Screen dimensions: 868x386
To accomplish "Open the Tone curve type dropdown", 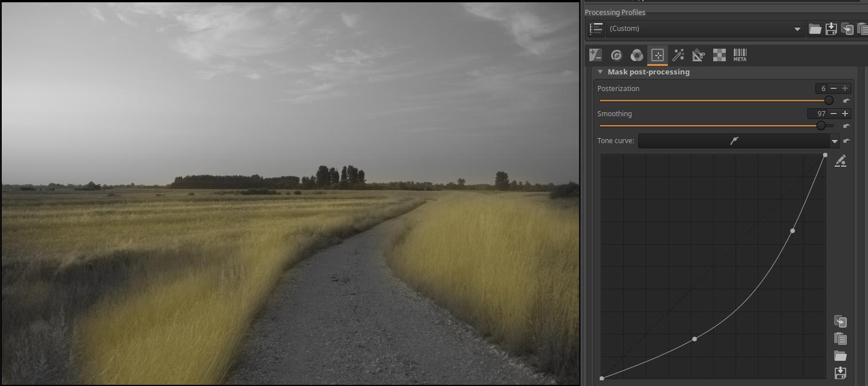I will pos(834,141).
